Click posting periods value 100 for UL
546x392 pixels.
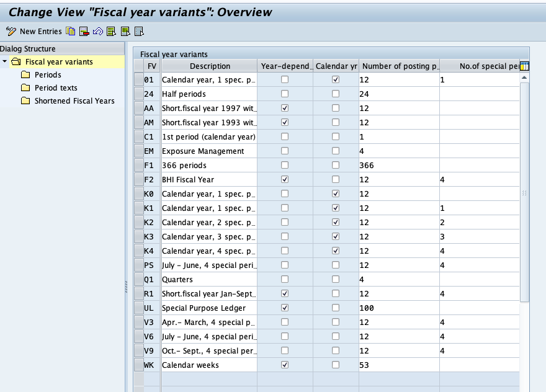(x=399, y=308)
